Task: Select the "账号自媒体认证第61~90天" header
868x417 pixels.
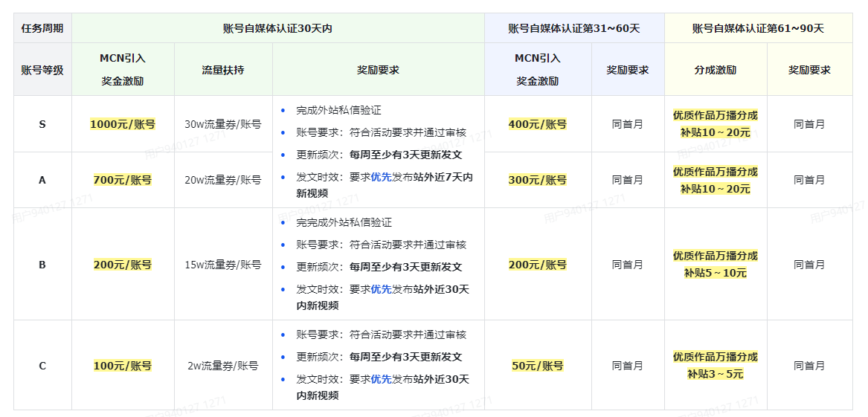Action: pyautogui.click(x=758, y=28)
